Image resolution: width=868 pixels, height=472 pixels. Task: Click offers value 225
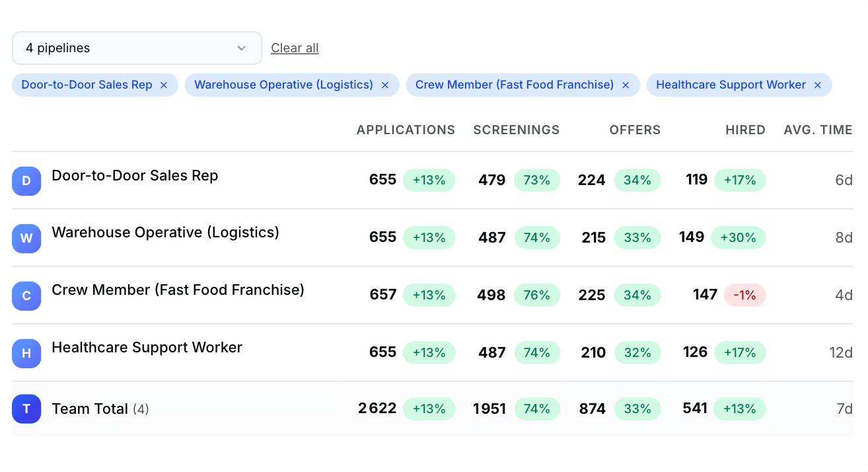(592, 295)
